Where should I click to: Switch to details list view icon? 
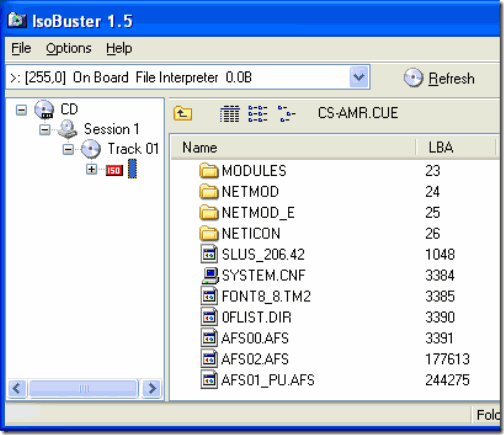tap(230, 114)
